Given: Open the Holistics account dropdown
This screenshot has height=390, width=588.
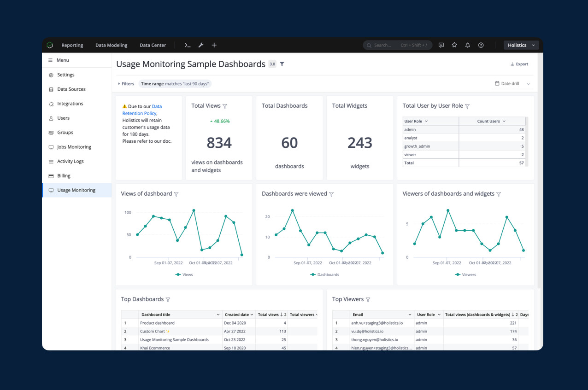Looking at the screenshot, I should (521, 45).
